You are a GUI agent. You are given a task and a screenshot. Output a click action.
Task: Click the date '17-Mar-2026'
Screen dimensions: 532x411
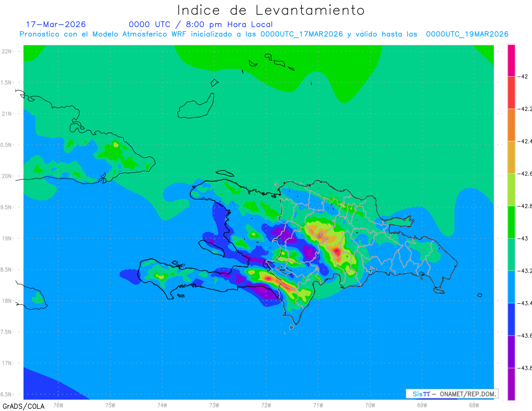56,24
